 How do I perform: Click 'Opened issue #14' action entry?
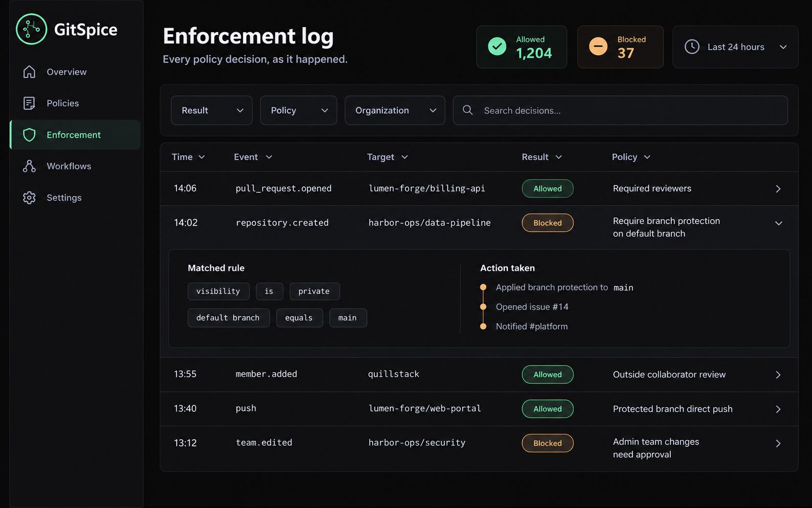click(532, 307)
